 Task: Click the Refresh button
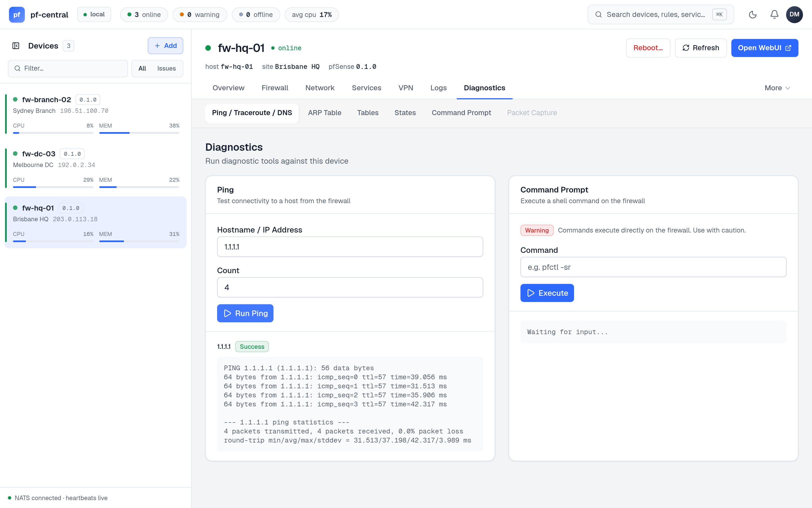click(x=701, y=48)
